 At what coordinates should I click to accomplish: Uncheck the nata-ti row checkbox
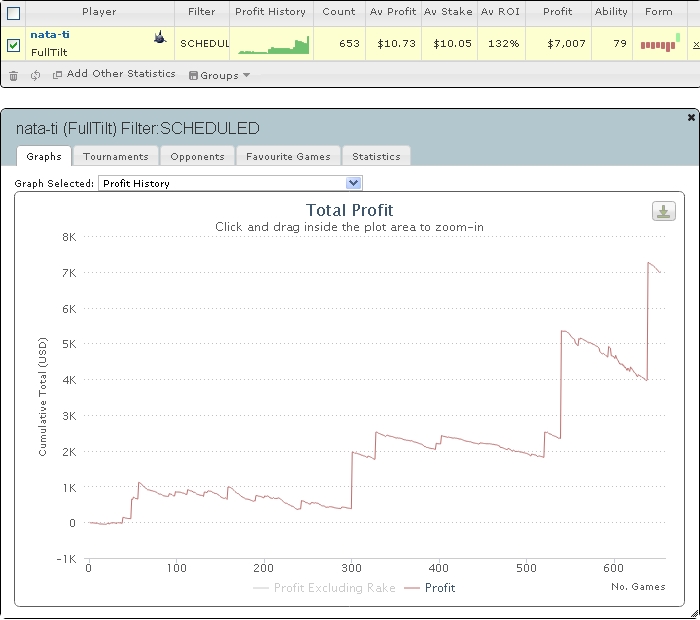pos(13,45)
